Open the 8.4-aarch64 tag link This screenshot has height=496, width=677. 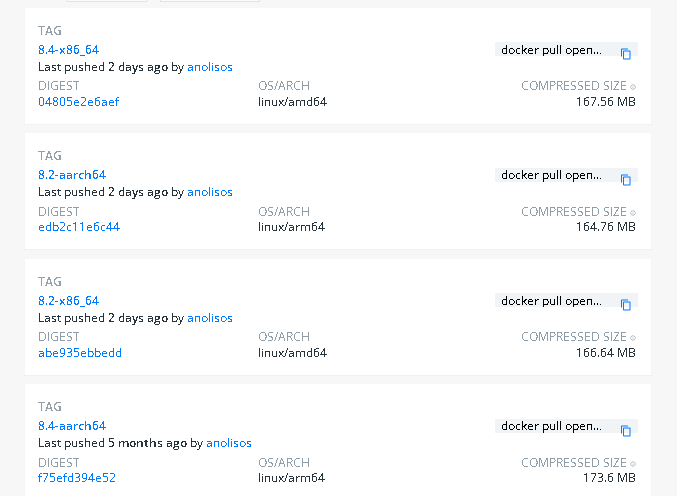coord(72,426)
